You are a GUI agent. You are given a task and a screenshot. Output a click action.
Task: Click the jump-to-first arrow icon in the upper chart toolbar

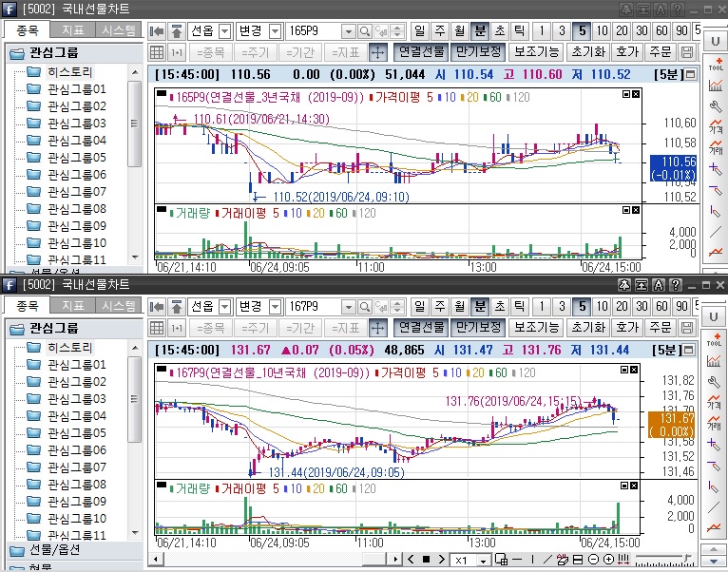click(x=158, y=31)
